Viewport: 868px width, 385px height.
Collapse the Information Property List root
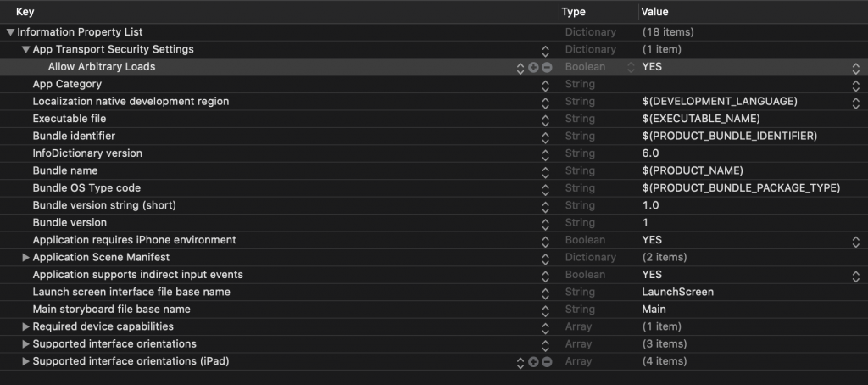(10, 32)
